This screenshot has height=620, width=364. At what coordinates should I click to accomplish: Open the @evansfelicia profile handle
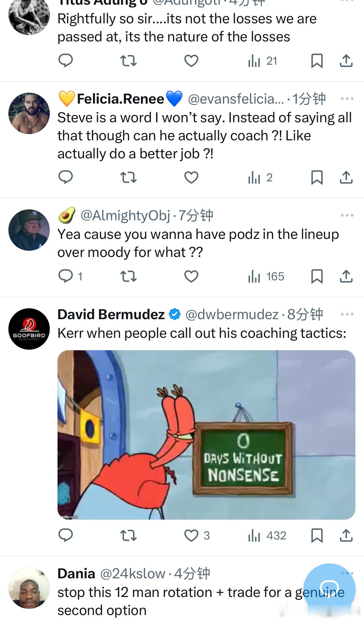pos(236,99)
